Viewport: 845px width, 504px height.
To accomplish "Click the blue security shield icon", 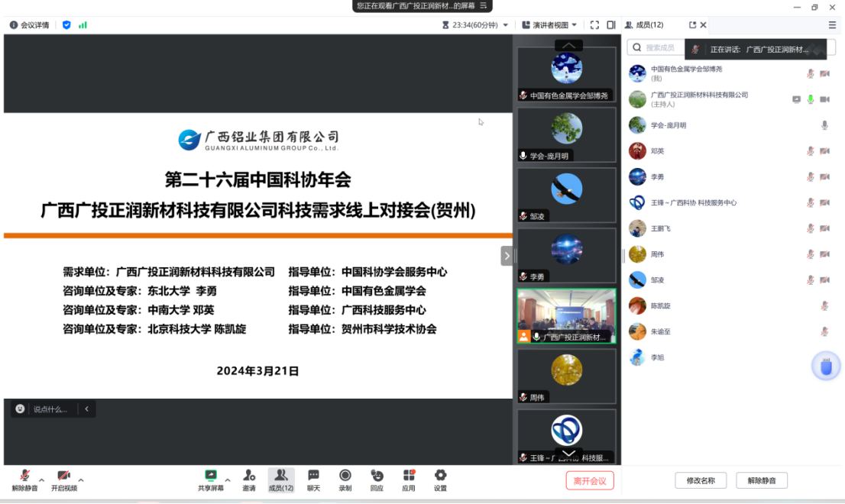I will [66, 24].
